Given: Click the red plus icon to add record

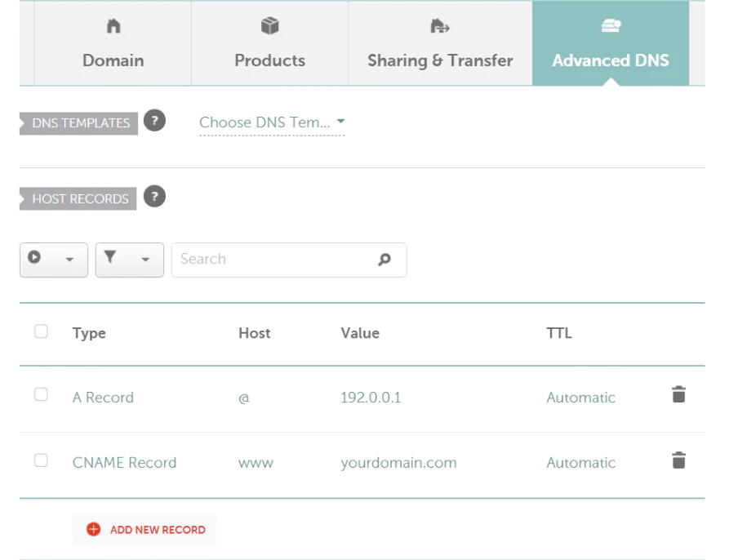Looking at the screenshot, I should pyautogui.click(x=93, y=529).
